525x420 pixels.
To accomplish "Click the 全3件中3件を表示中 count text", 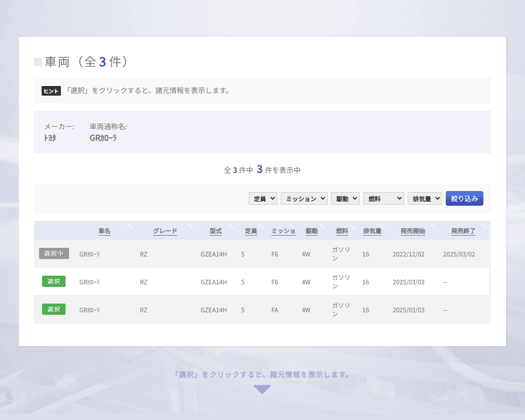I will pos(262,170).
